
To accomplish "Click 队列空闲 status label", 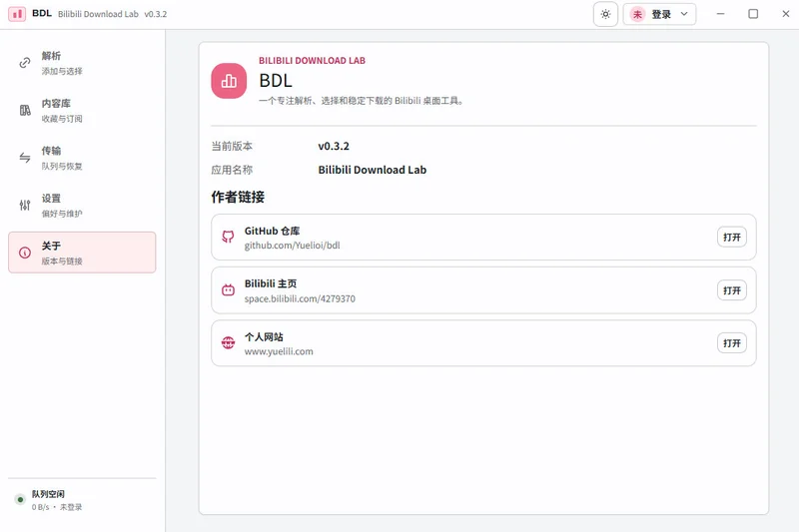I will 48,494.
